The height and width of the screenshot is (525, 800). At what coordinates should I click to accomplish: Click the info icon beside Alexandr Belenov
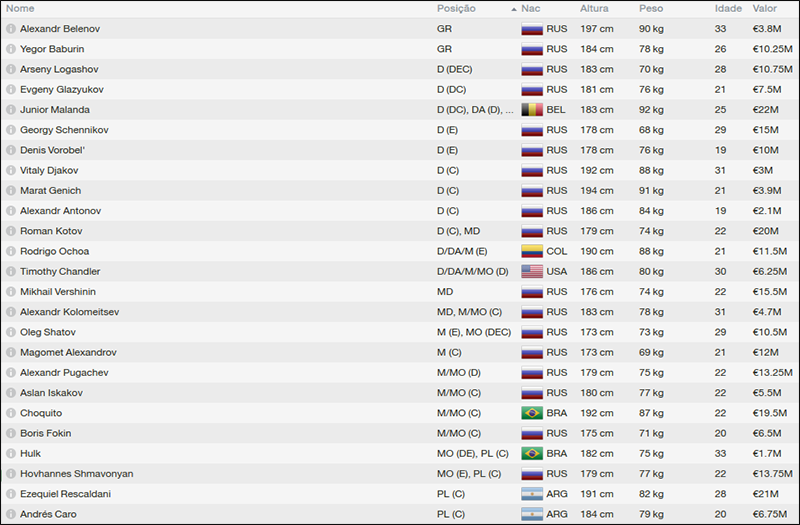click(11, 29)
